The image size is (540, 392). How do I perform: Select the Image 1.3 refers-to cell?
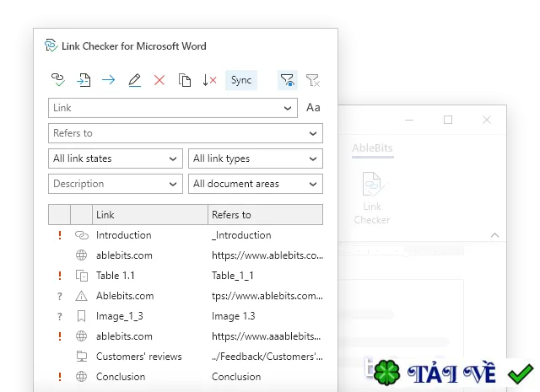(x=233, y=316)
